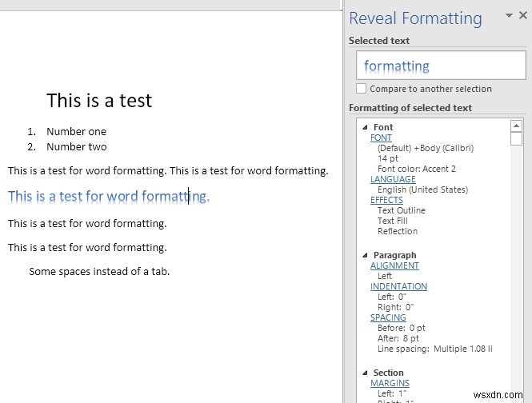Open the SPACING link
532x403 pixels.
pos(388,317)
